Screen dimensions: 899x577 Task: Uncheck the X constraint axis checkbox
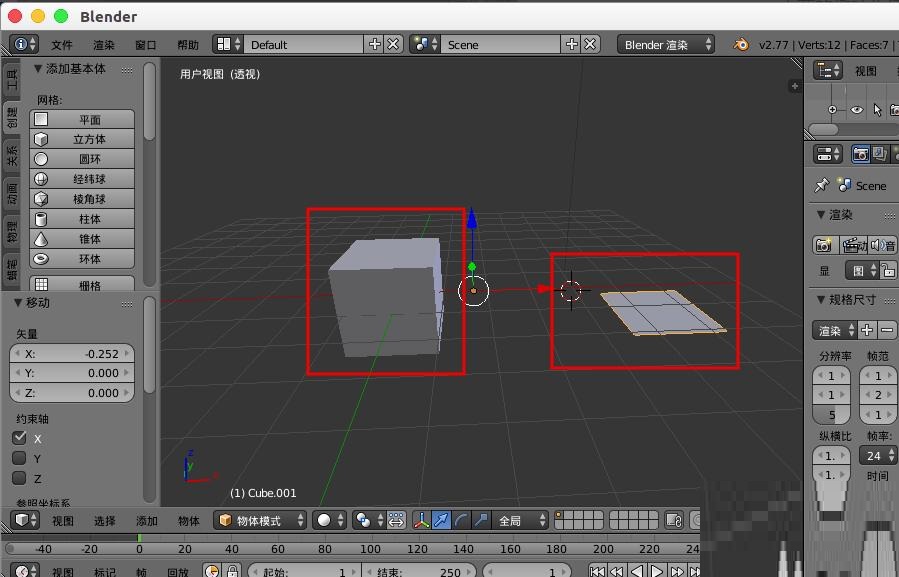[x=19, y=438]
